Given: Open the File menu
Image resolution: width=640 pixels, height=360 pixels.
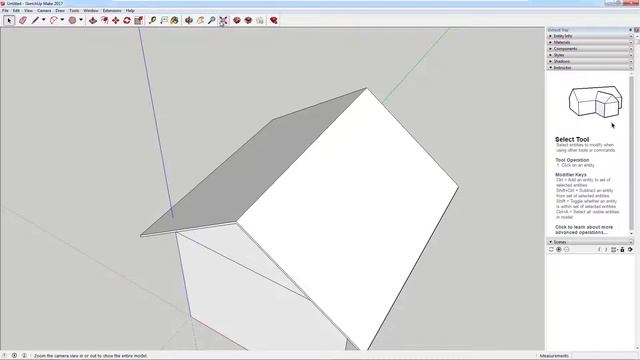Looking at the screenshot, I should tap(5, 11).
